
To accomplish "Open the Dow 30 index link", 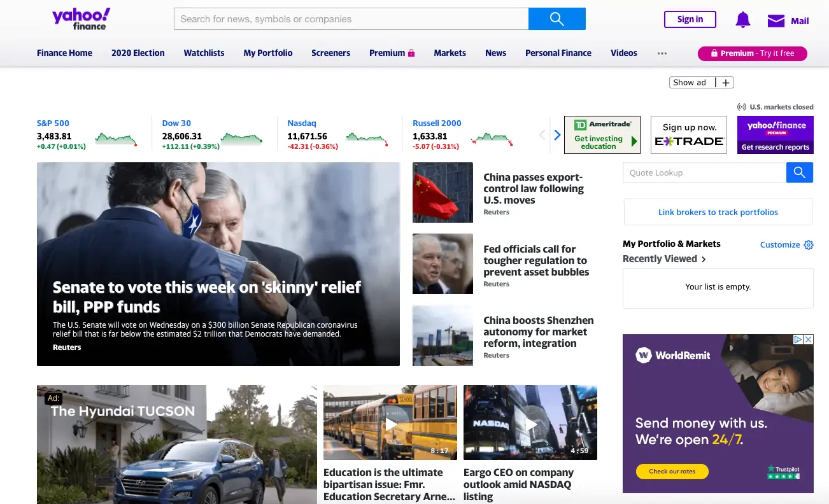I will 176,123.
